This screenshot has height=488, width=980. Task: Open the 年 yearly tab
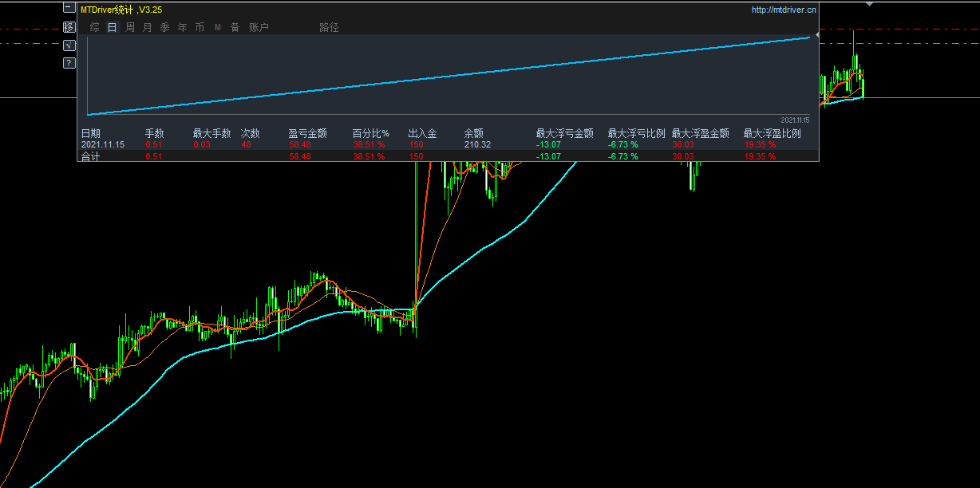click(x=183, y=27)
